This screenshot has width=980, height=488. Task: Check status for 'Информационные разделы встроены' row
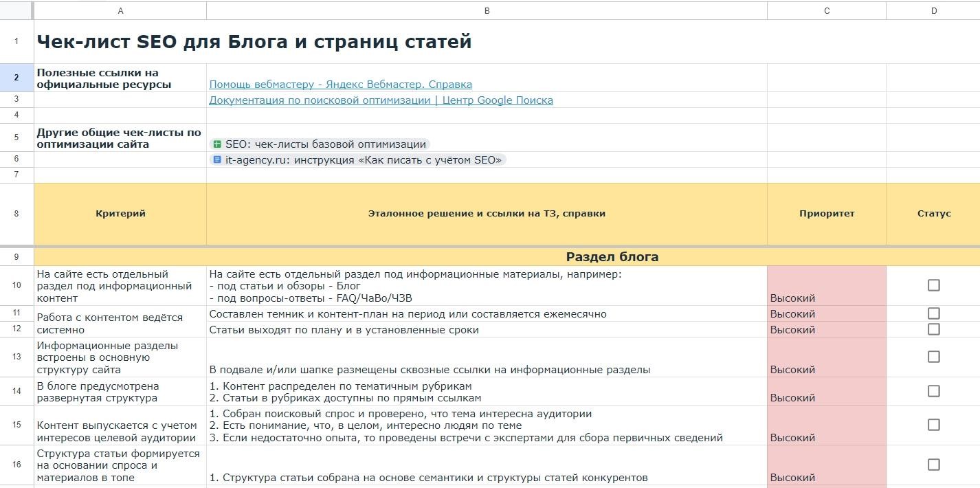tap(933, 356)
